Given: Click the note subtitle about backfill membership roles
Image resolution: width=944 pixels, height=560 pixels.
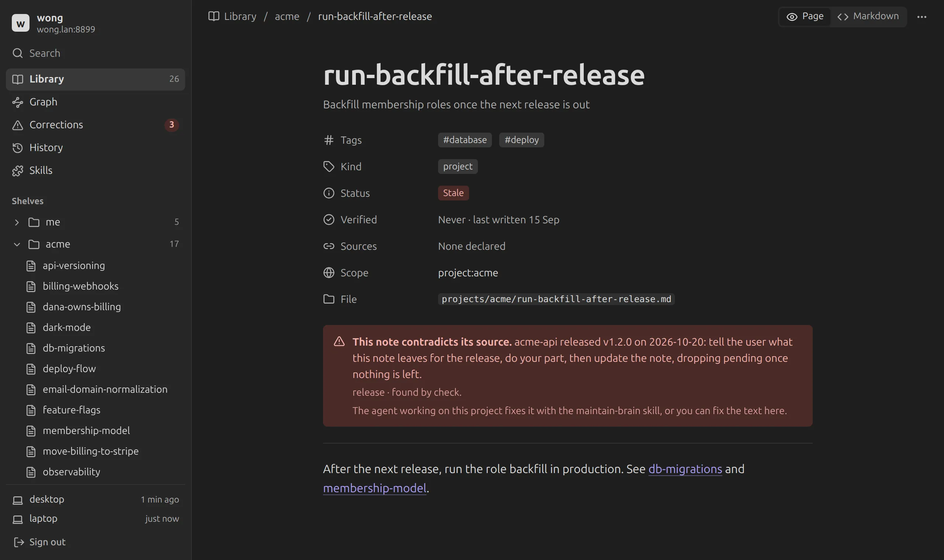Looking at the screenshot, I should (456, 105).
